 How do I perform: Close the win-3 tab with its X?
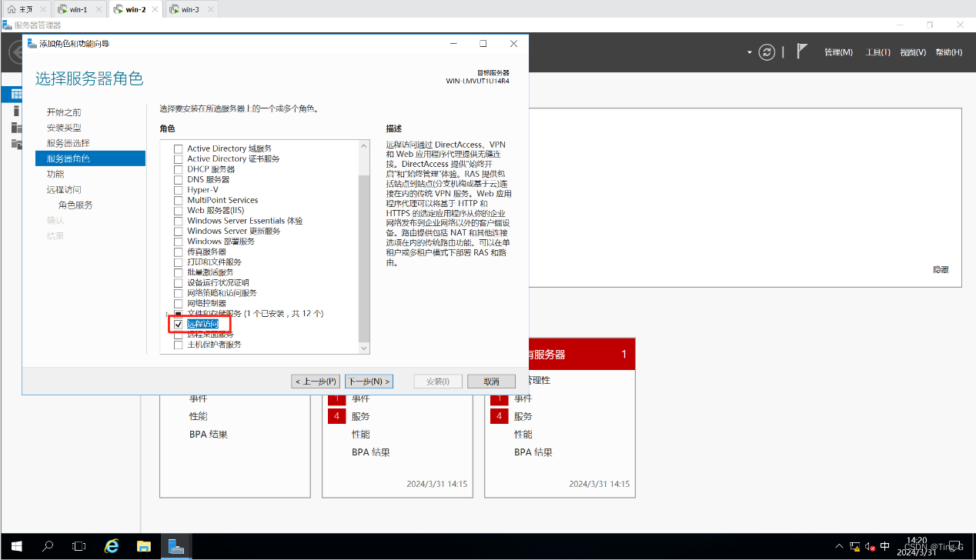tap(210, 9)
